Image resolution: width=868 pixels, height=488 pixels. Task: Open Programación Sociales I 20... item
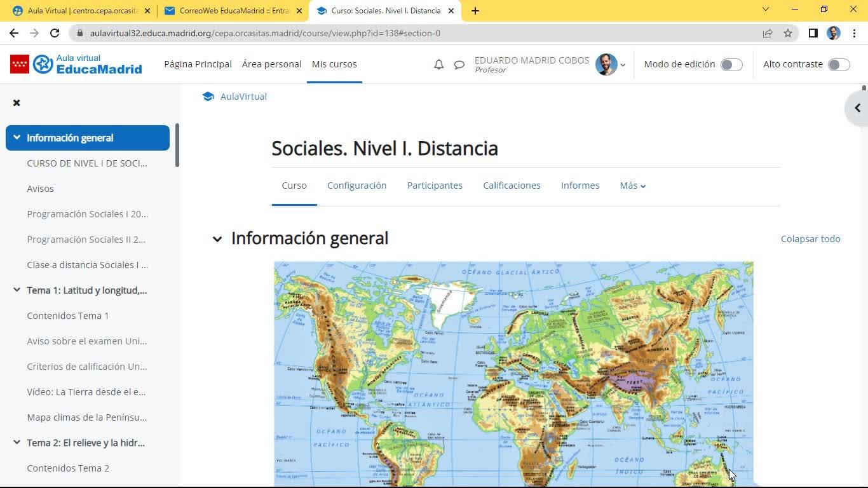[88, 214]
